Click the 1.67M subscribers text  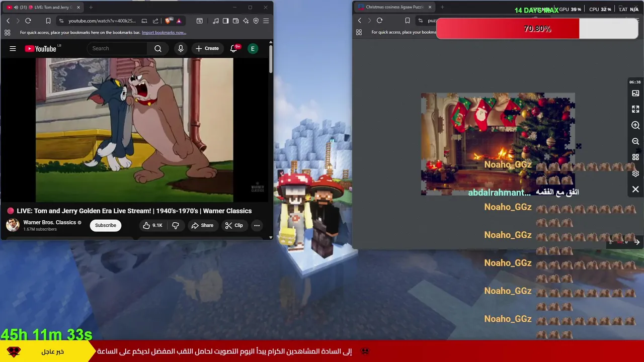point(40,229)
